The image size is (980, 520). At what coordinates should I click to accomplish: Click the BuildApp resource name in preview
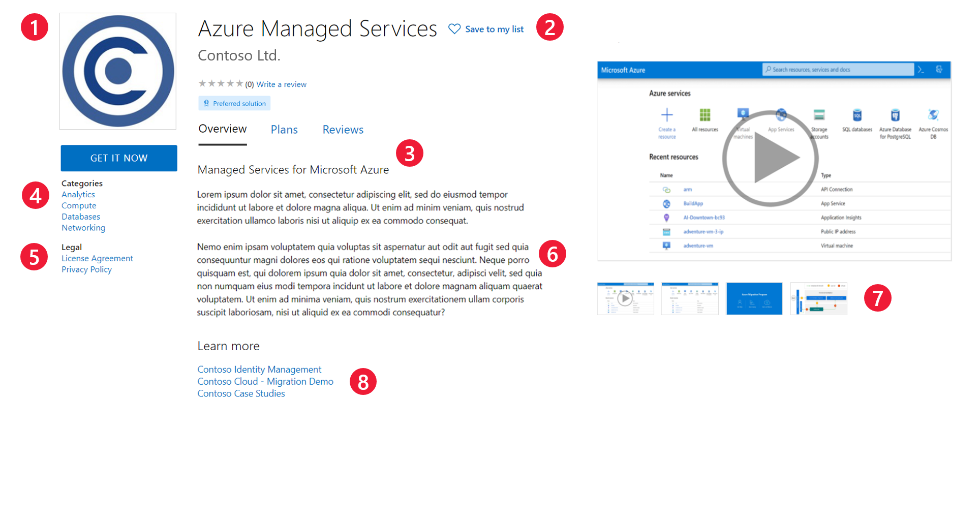[x=693, y=204]
